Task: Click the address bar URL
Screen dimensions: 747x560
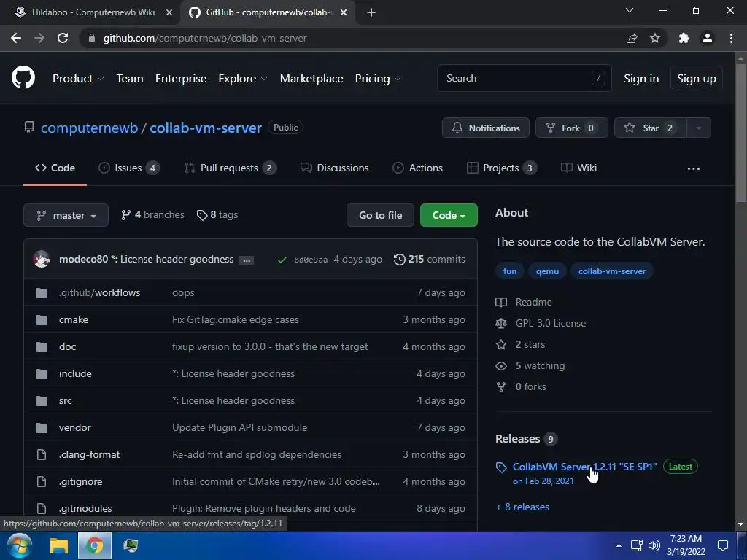Action: point(205,38)
